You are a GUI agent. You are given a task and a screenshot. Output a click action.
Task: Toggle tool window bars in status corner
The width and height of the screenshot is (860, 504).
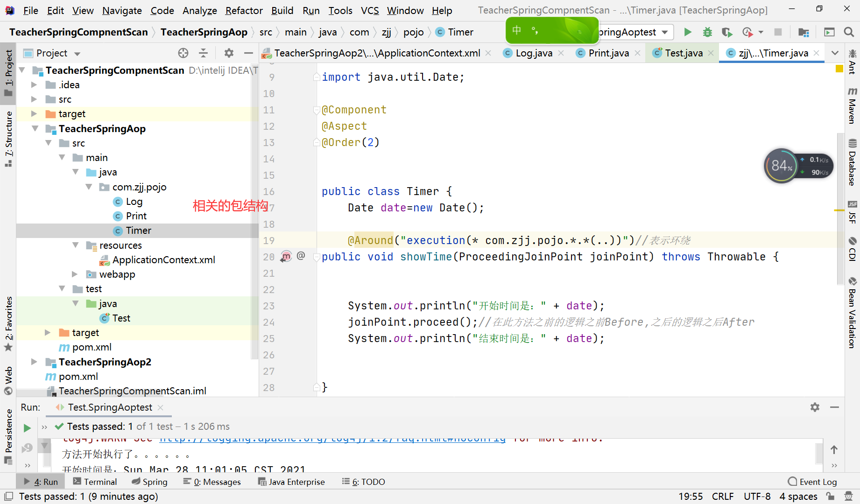click(x=8, y=497)
